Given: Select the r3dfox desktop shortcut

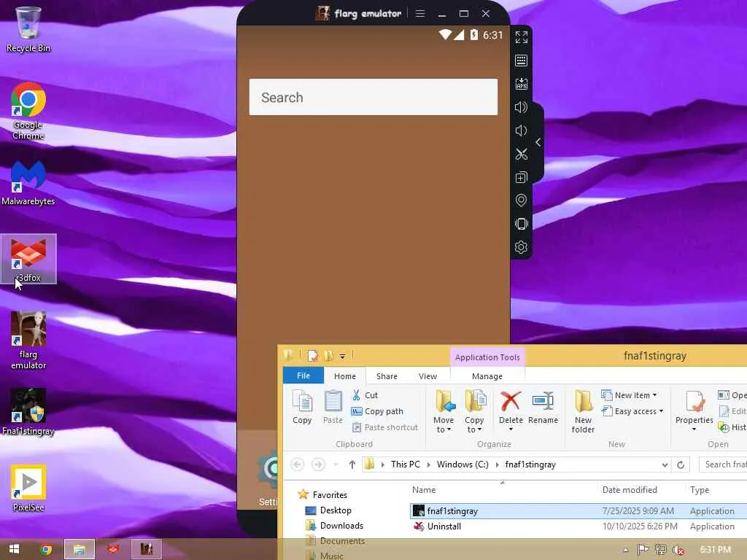Looking at the screenshot, I should (28, 259).
